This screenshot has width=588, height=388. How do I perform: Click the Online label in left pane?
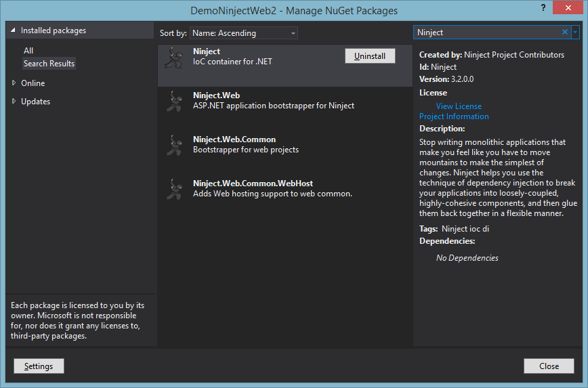33,83
